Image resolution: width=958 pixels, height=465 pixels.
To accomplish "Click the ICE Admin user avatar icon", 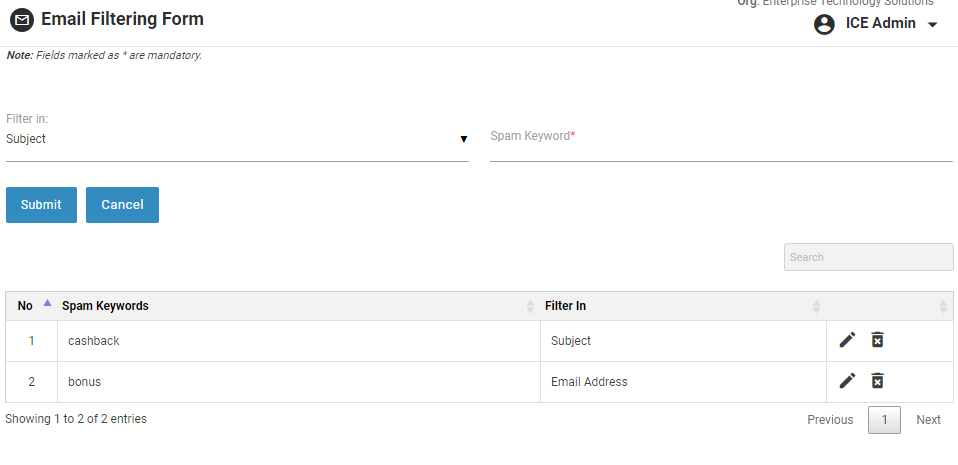I will 824,24.
